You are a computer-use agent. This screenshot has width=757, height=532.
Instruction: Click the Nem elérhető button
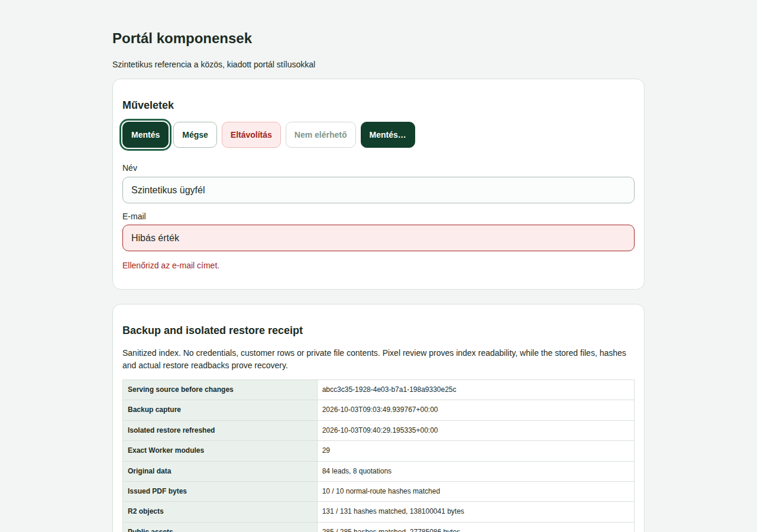321,135
